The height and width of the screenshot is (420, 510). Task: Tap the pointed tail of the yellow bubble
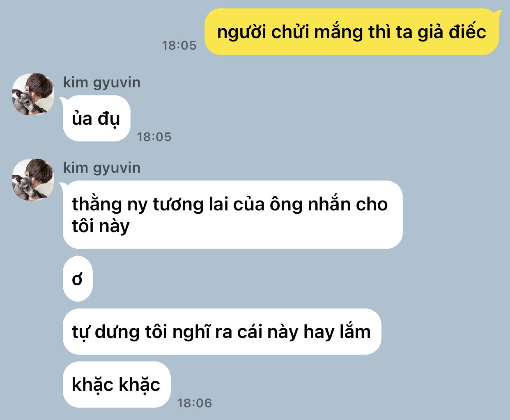click(x=498, y=13)
